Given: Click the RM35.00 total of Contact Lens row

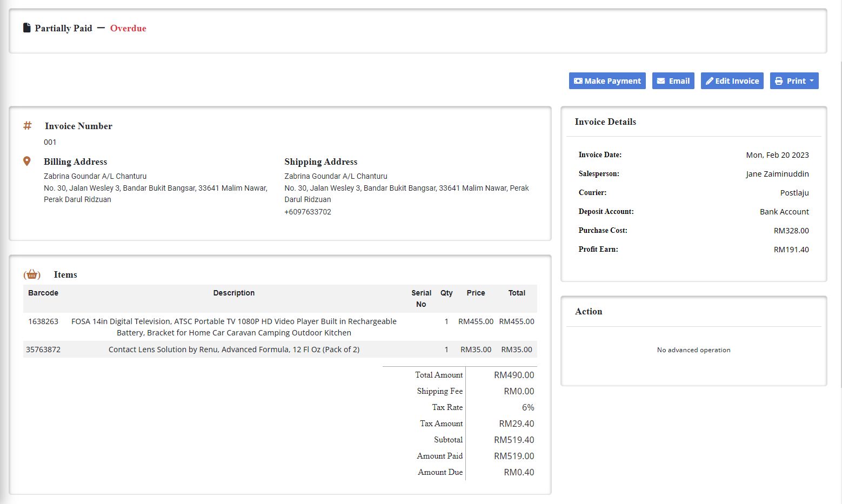Looking at the screenshot, I should [x=517, y=350].
